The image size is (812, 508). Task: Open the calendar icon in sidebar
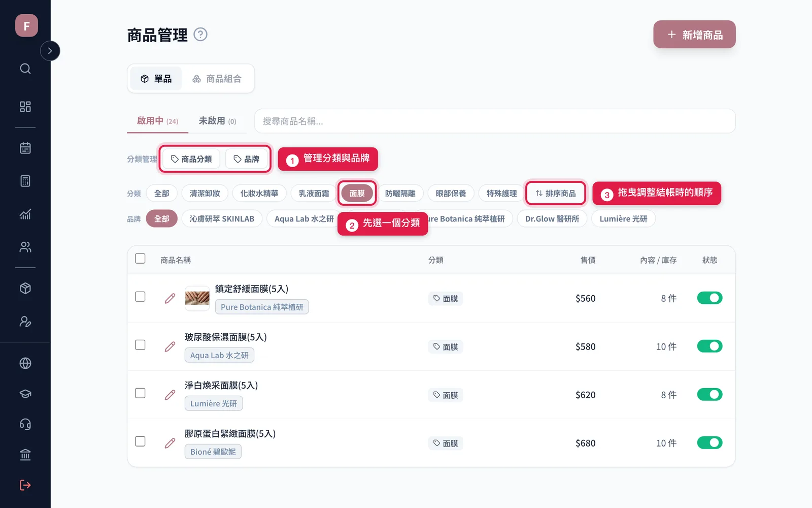point(25,148)
